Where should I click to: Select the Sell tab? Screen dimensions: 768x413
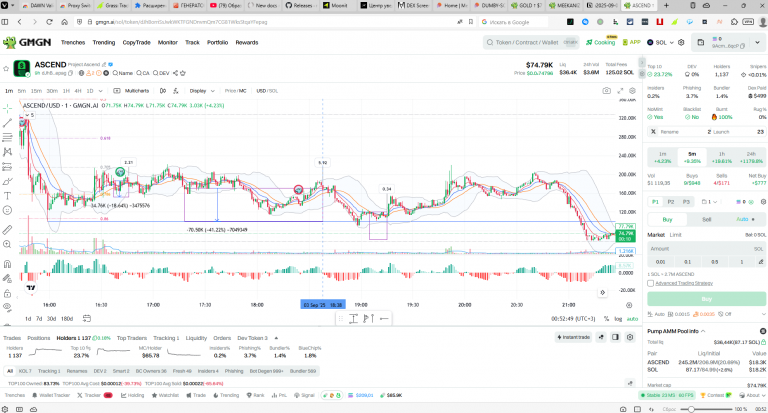(x=707, y=219)
